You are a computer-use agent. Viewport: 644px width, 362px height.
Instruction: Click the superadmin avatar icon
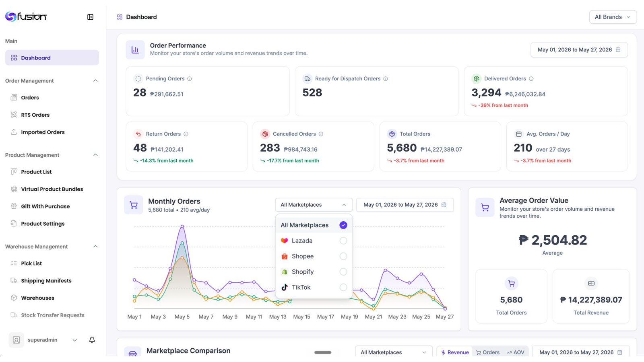click(16, 340)
